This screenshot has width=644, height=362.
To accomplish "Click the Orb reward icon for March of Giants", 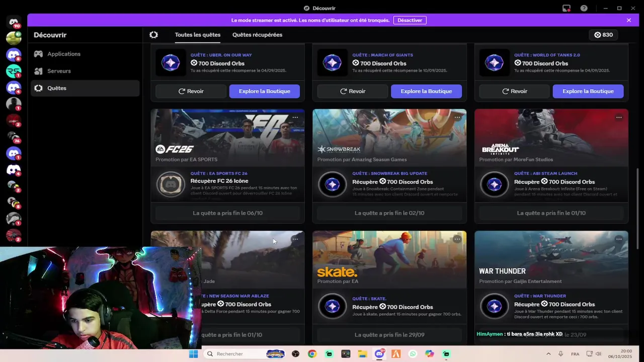I will [333, 63].
